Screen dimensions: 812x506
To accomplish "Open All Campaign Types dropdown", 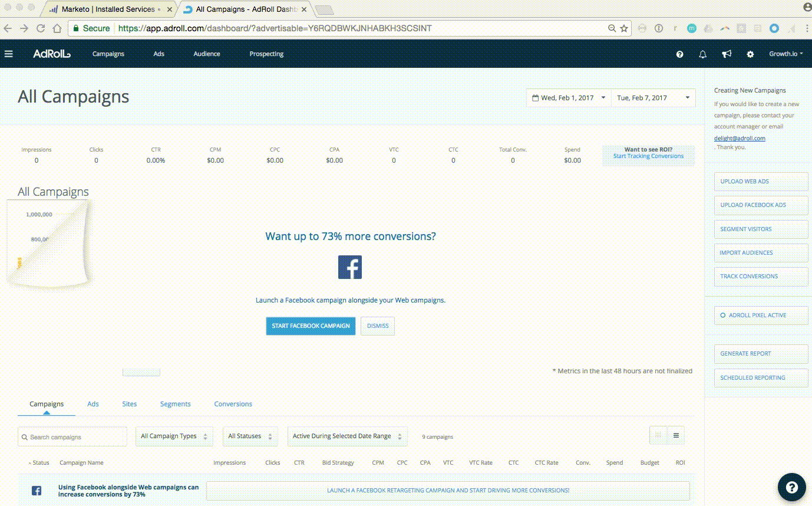I will [174, 436].
